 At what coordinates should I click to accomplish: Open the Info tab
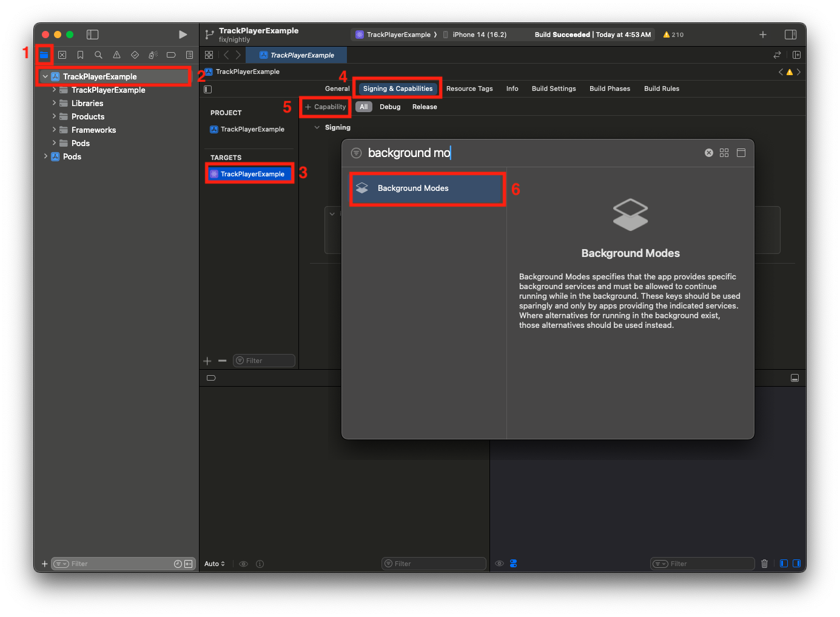click(x=512, y=88)
